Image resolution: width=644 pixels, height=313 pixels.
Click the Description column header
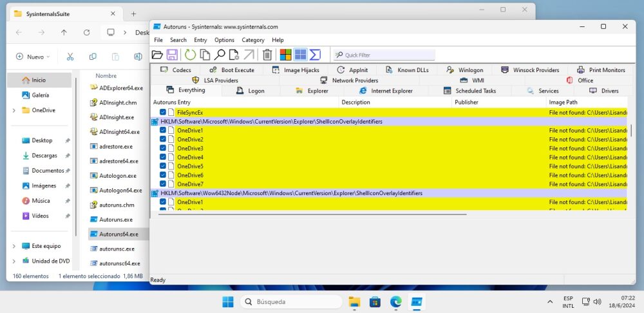point(395,102)
